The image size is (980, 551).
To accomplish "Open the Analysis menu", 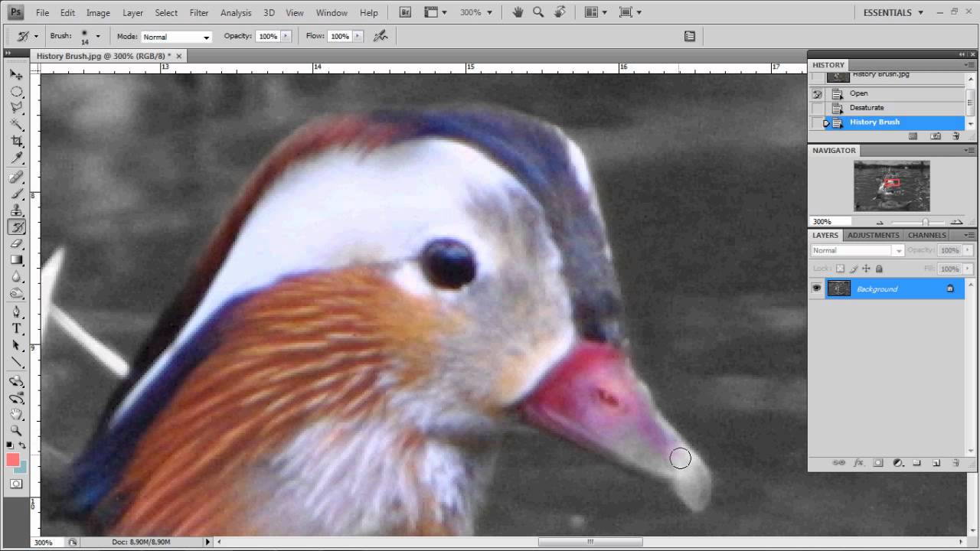I will (x=236, y=12).
